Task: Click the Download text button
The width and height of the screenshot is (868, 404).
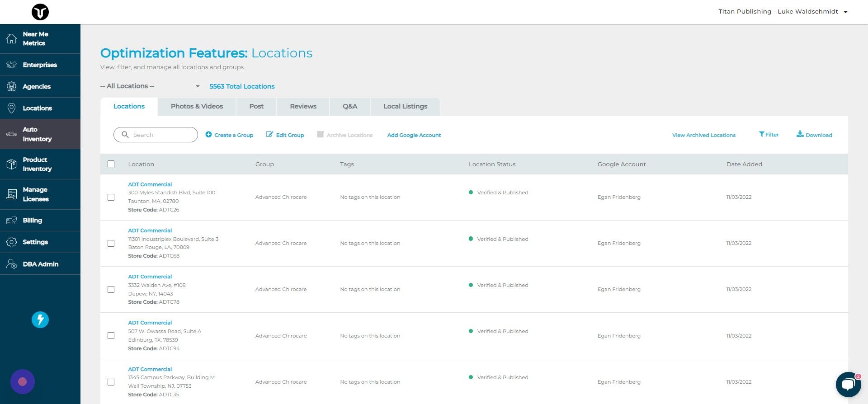Action: click(819, 135)
